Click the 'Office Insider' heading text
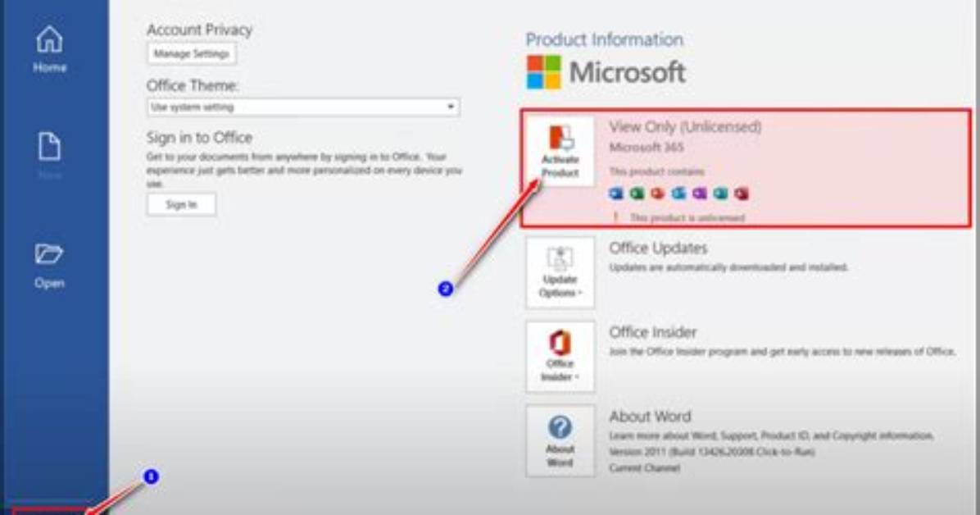Viewport: 980px width, 515px height. tap(652, 332)
